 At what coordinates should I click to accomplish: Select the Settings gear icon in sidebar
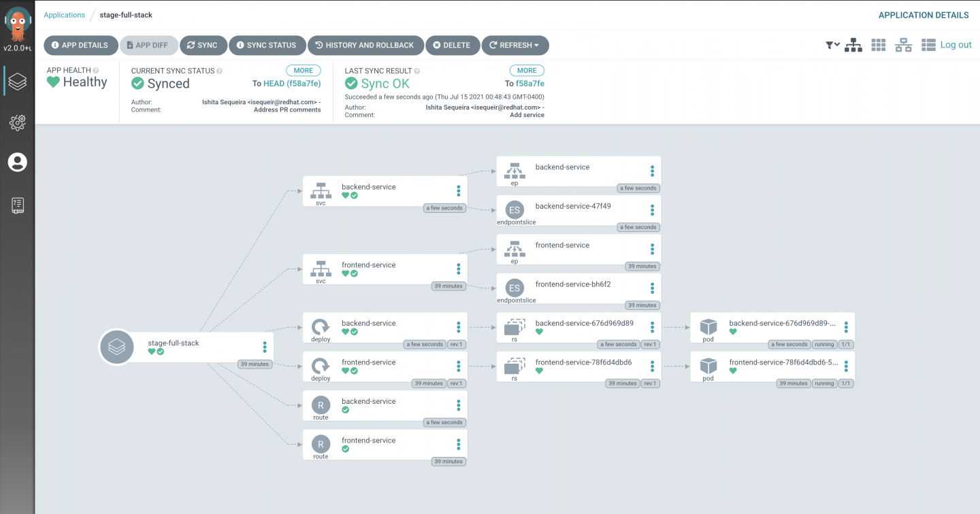[18, 122]
